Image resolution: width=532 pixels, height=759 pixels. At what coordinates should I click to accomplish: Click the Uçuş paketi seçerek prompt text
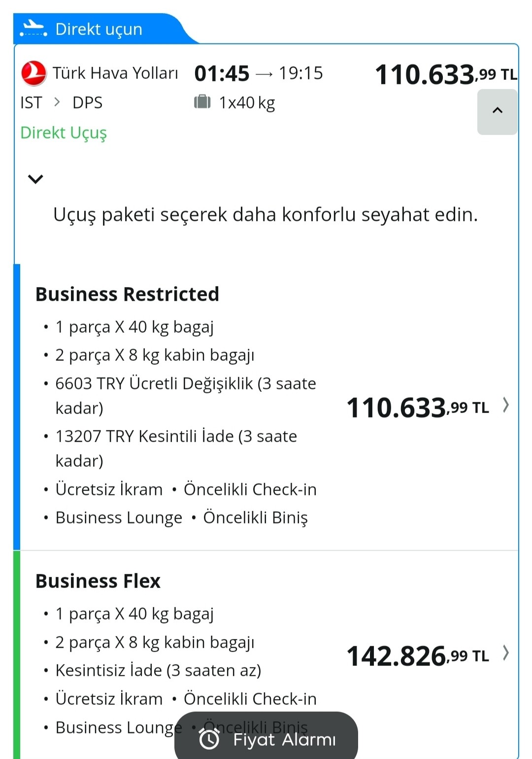click(266, 215)
